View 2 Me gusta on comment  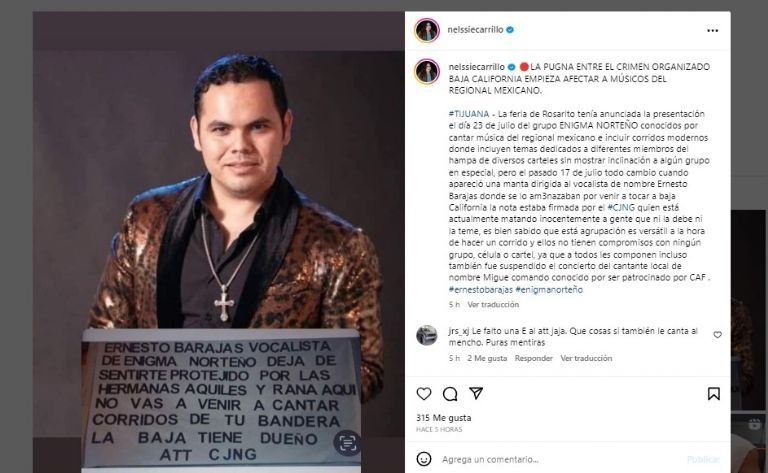point(487,358)
